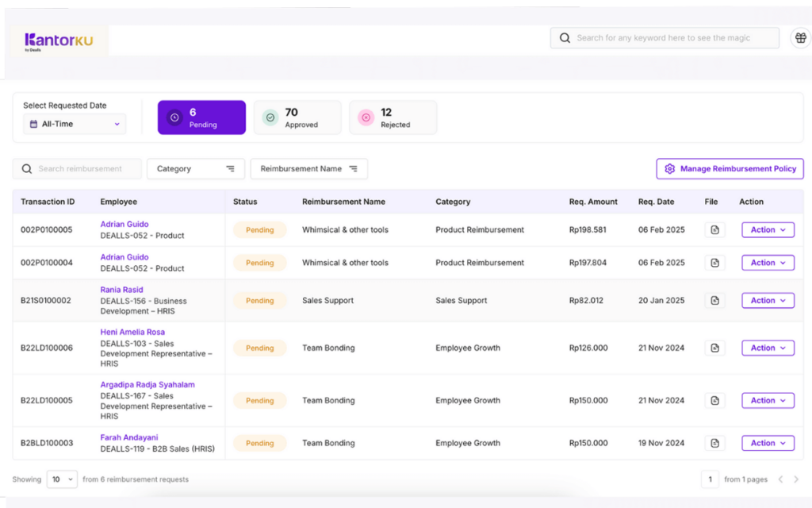812x508 pixels.
Task: Open file attachment for transaction 002P0100004
Action: pyautogui.click(x=714, y=263)
